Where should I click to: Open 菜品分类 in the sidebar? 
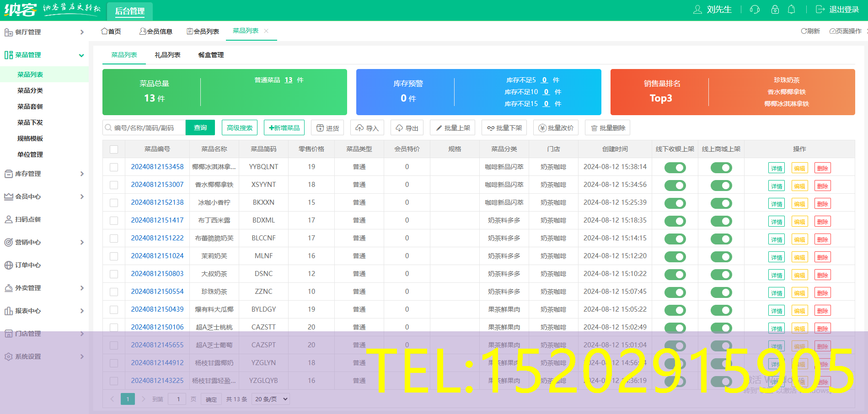[x=30, y=90]
